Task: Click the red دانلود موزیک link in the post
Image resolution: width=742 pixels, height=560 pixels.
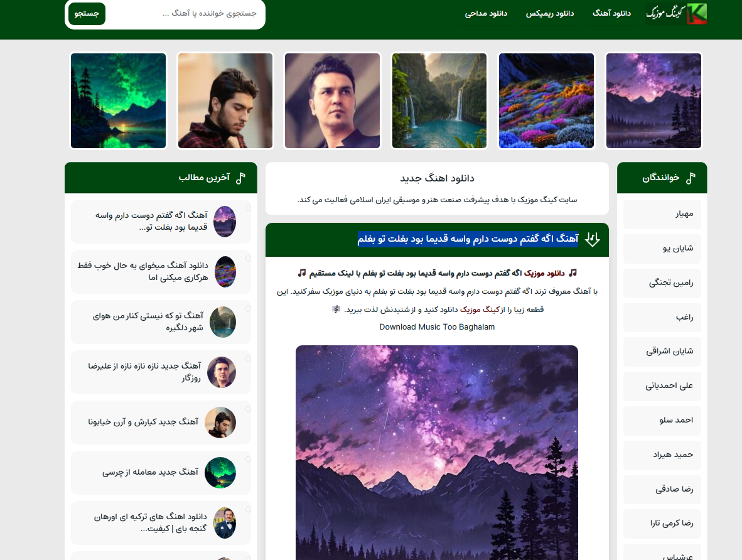Action: (545, 273)
